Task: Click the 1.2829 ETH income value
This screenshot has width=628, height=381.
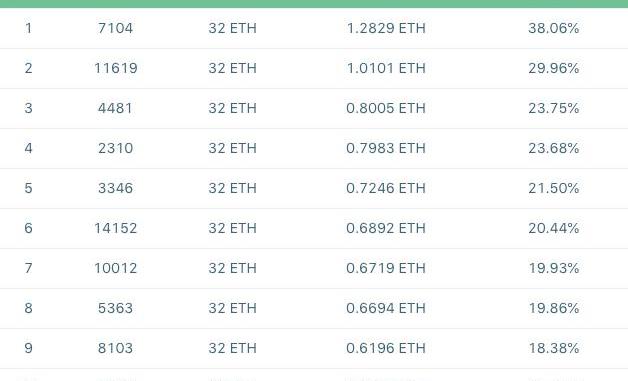Action: [386, 28]
